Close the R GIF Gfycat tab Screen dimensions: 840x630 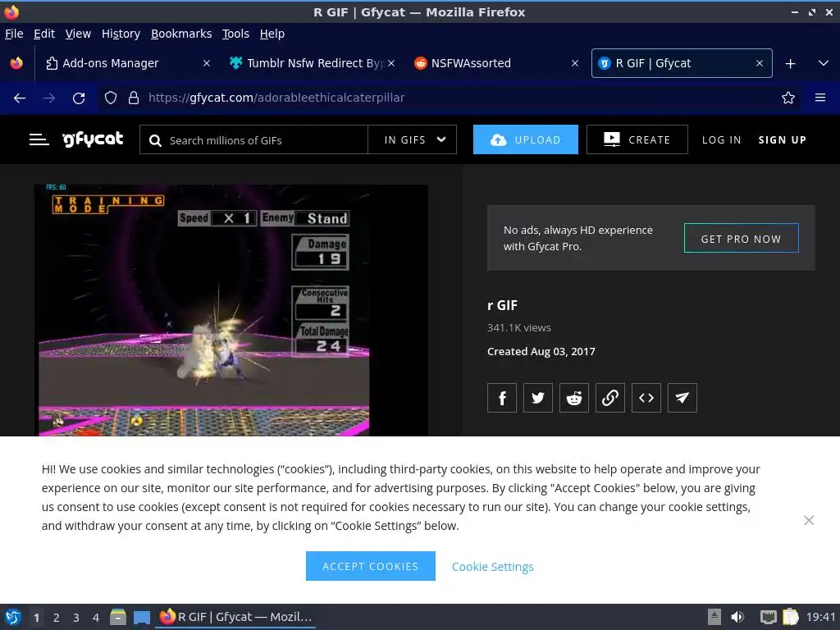[760, 63]
